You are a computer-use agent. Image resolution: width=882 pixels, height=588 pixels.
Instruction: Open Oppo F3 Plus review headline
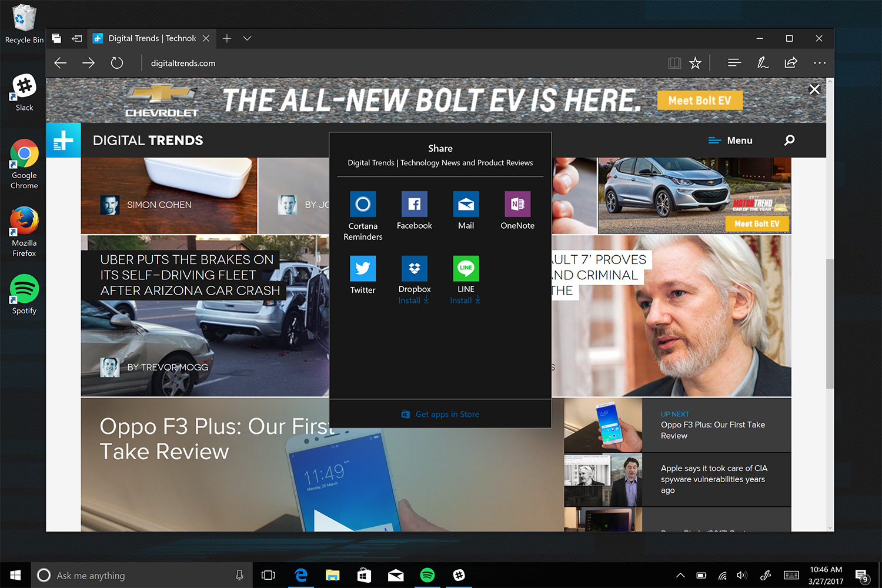point(218,439)
